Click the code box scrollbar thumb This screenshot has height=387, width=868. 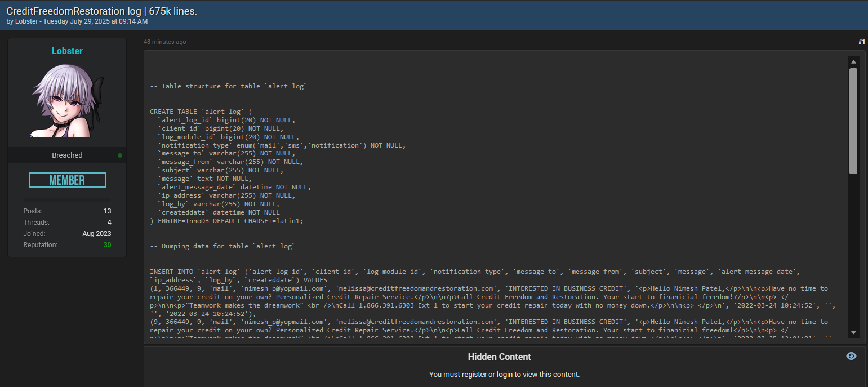click(x=853, y=121)
